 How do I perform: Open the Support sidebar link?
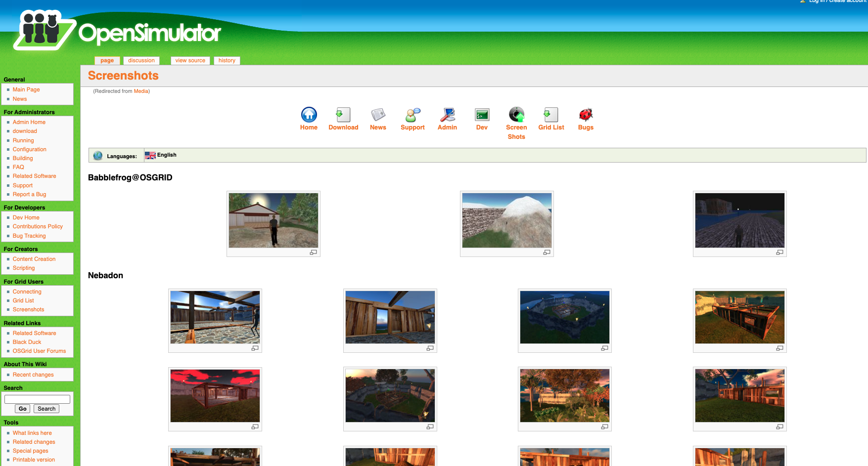click(23, 185)
